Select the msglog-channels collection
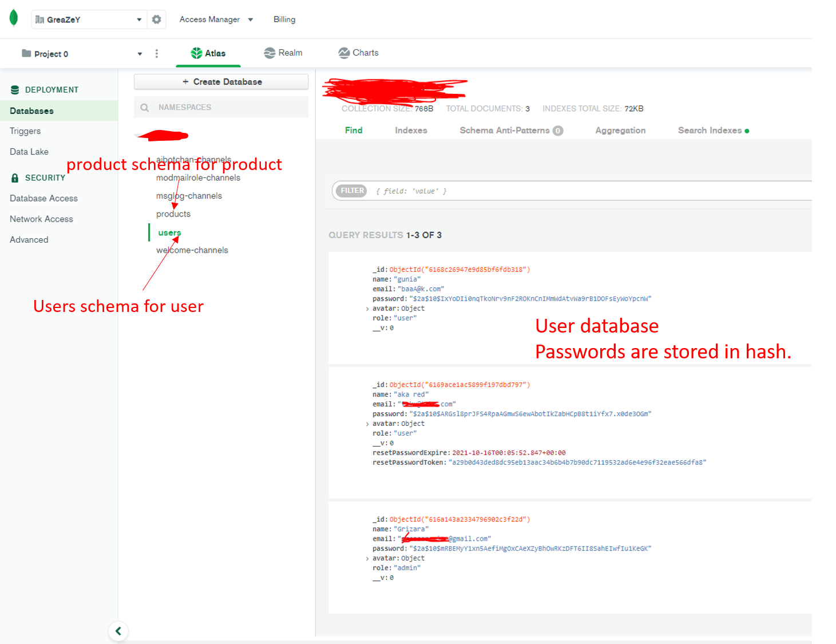836x644 pixels. click(x=189, y=196)
